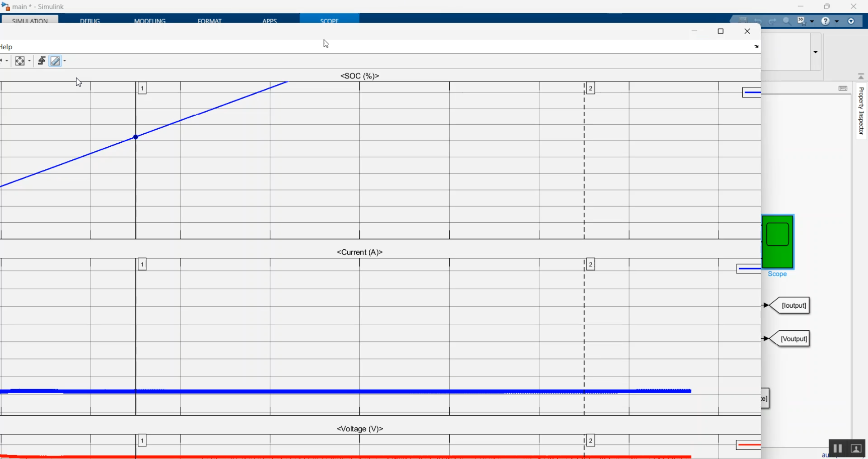Image resolution: width=868 pixels, height=459 pixels.
Task: Click cursor 2 label in SOC plot
Action: pos(591,88)
